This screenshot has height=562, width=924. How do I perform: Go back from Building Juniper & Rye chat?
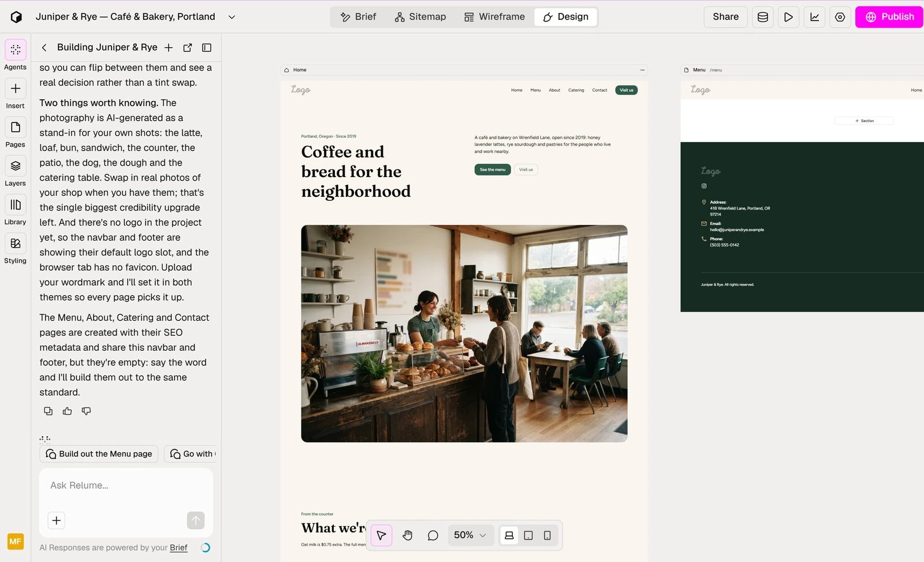tap(44, 47)
